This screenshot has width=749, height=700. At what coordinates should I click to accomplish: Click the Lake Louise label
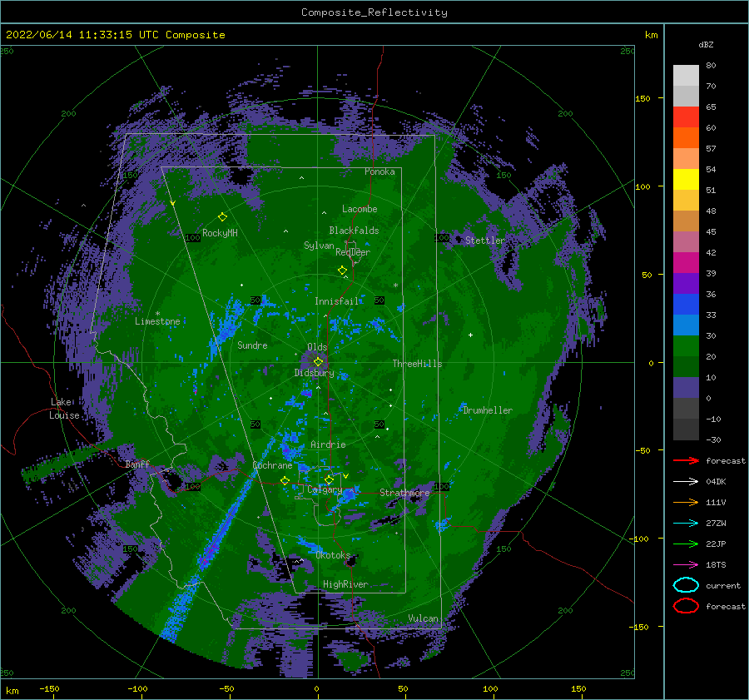pyautogui.click(x=64, y=409)
